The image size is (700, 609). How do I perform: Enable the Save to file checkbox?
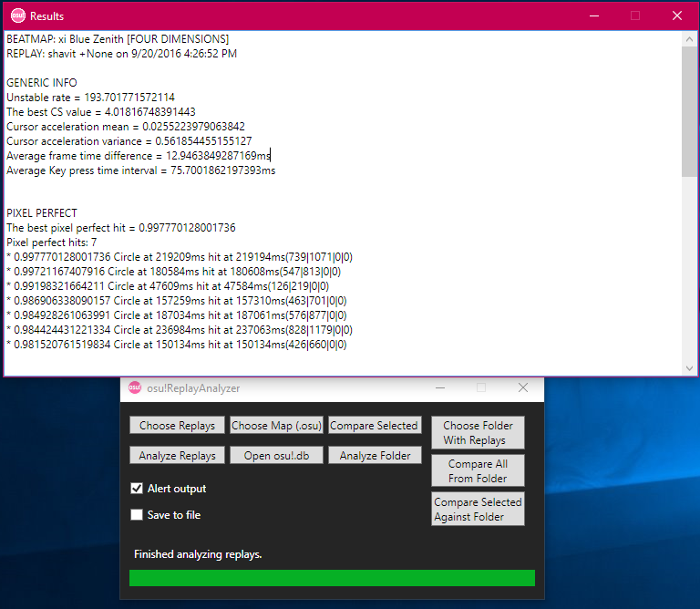(x=137, y=514)
